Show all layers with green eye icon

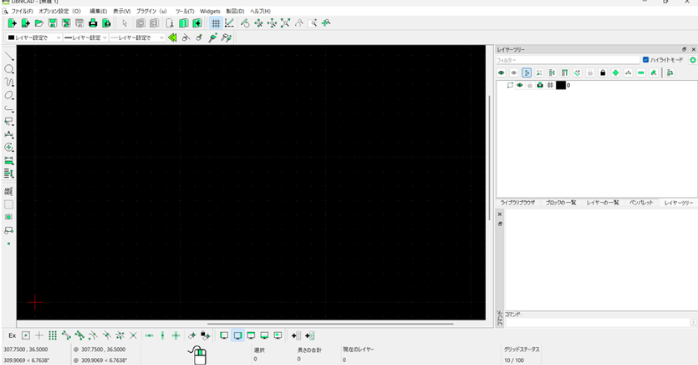(501, 73)
